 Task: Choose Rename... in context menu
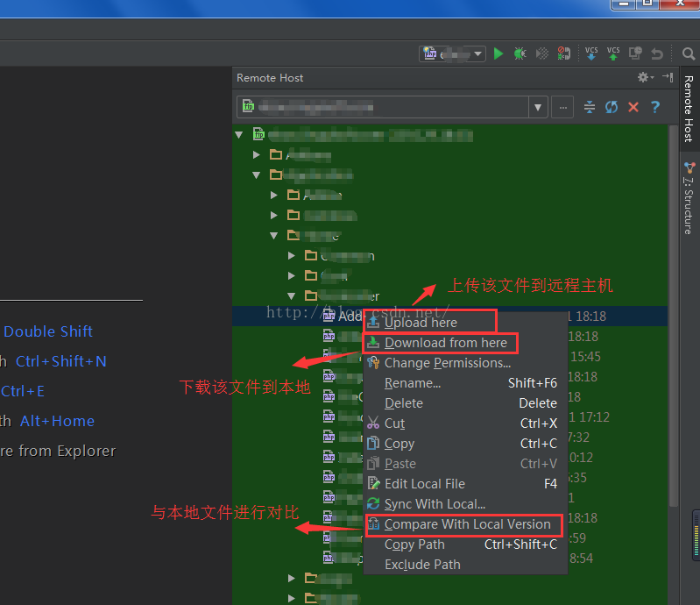[464, 383]
